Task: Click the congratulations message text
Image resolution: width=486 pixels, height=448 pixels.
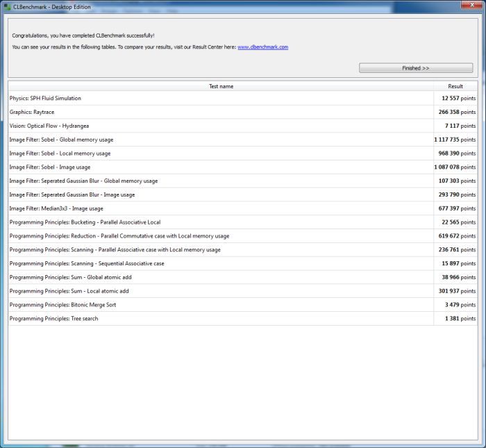Action: (83, 35)
